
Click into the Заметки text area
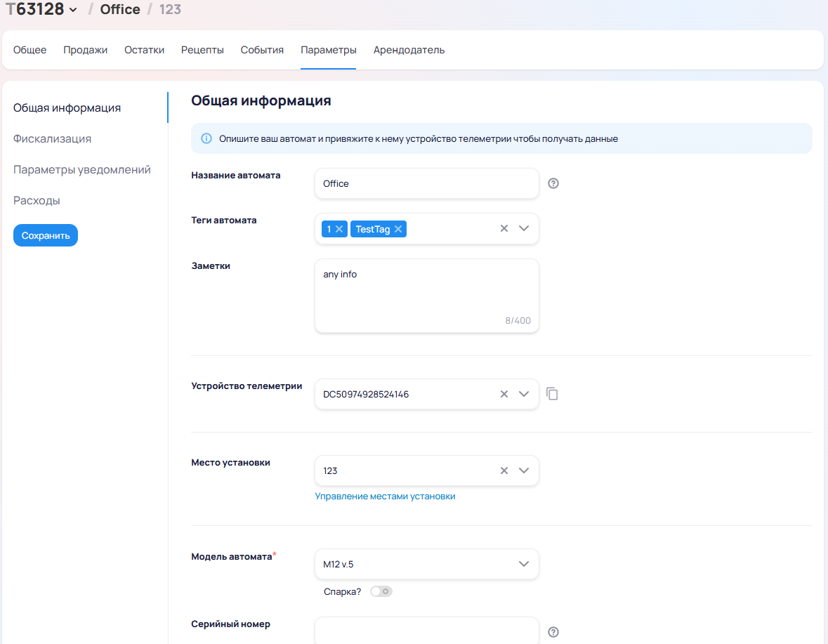pos(426,295)
